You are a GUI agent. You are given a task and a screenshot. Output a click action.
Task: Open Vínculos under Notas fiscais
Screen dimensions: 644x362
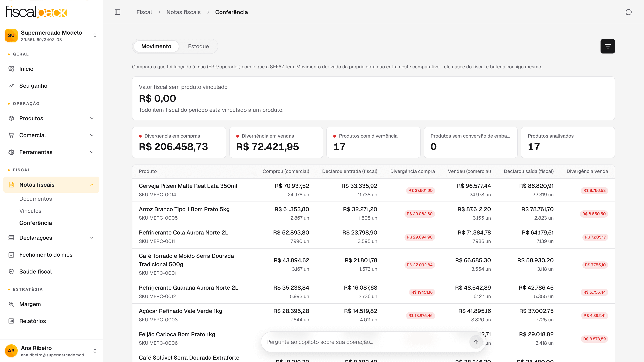pos(30,211)
